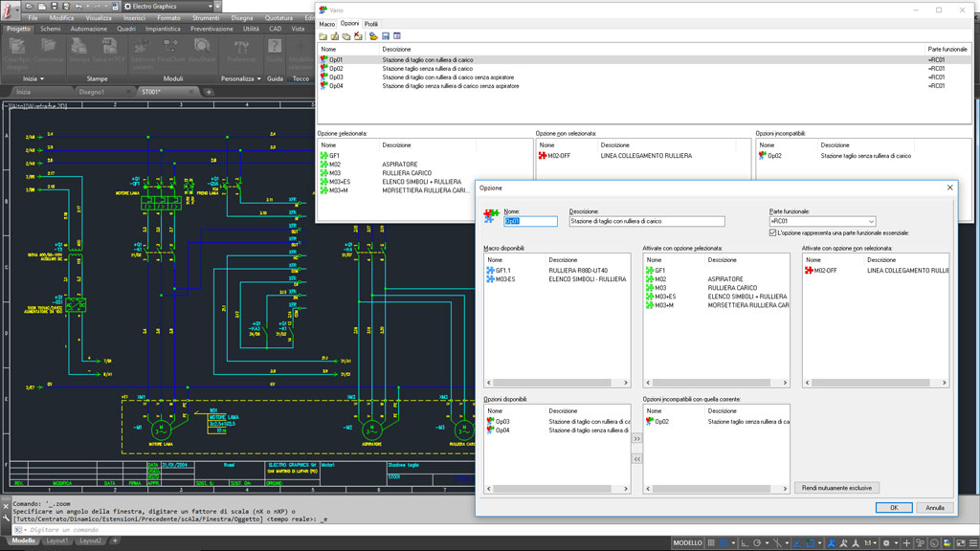
Task: Switch to the Profili tab
Action: tap(371, 23)
